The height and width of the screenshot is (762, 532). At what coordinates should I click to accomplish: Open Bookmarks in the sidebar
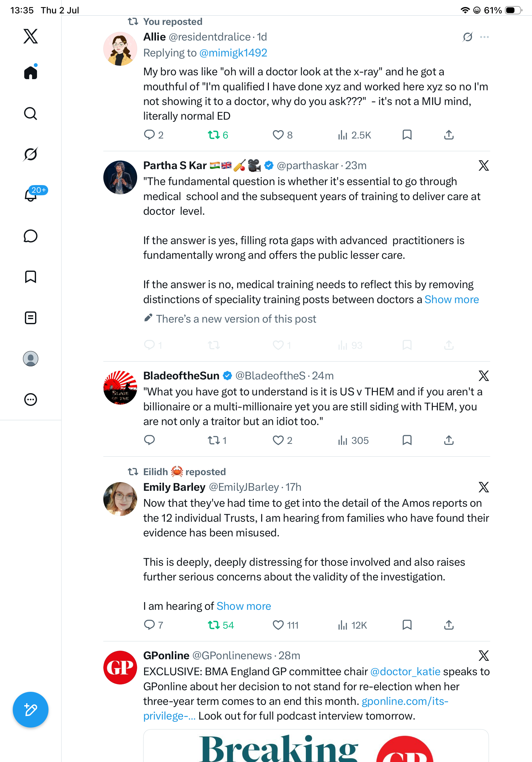tap(31, 277)
